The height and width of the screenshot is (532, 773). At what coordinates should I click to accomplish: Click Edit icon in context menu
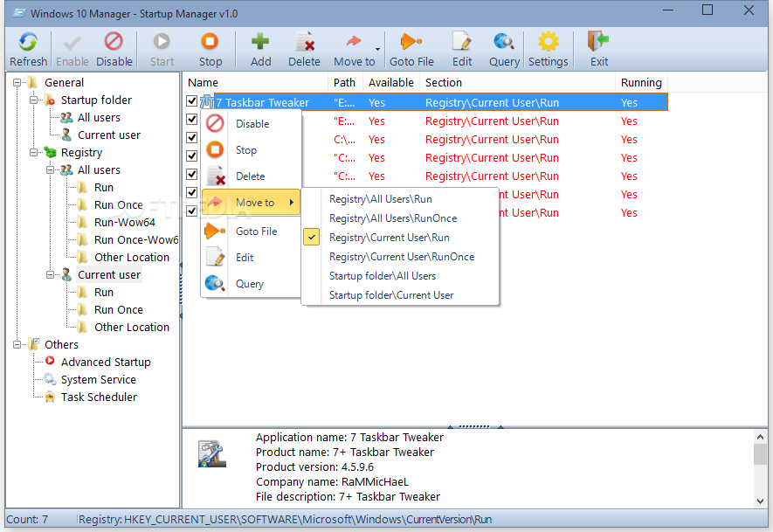point(215,257)
